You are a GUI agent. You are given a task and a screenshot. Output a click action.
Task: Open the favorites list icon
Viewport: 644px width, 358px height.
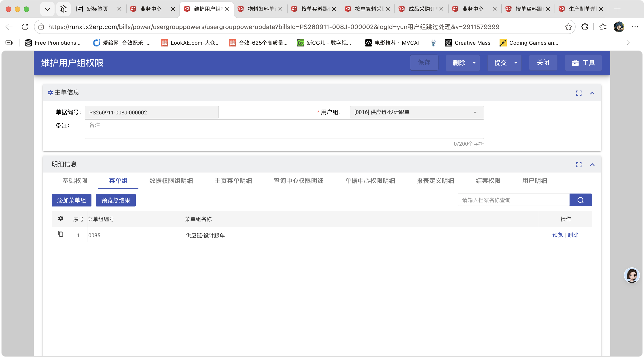click(603, 27)
